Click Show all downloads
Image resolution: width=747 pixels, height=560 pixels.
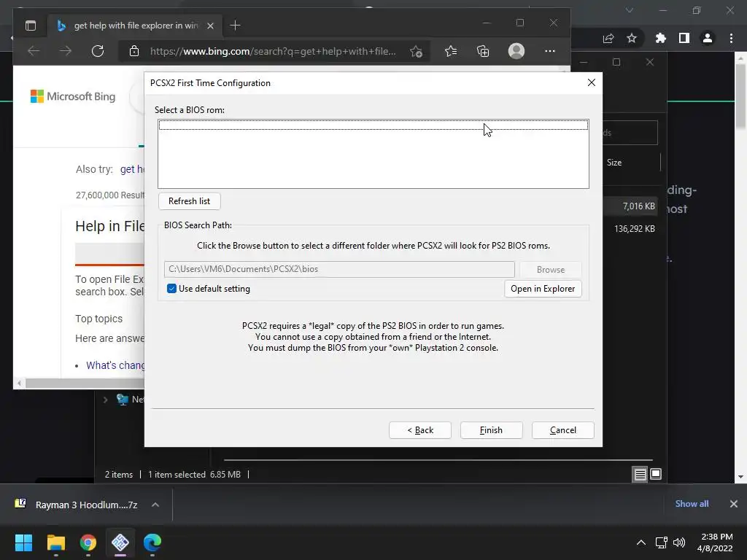pyautogui.click(x=692, y=504)
